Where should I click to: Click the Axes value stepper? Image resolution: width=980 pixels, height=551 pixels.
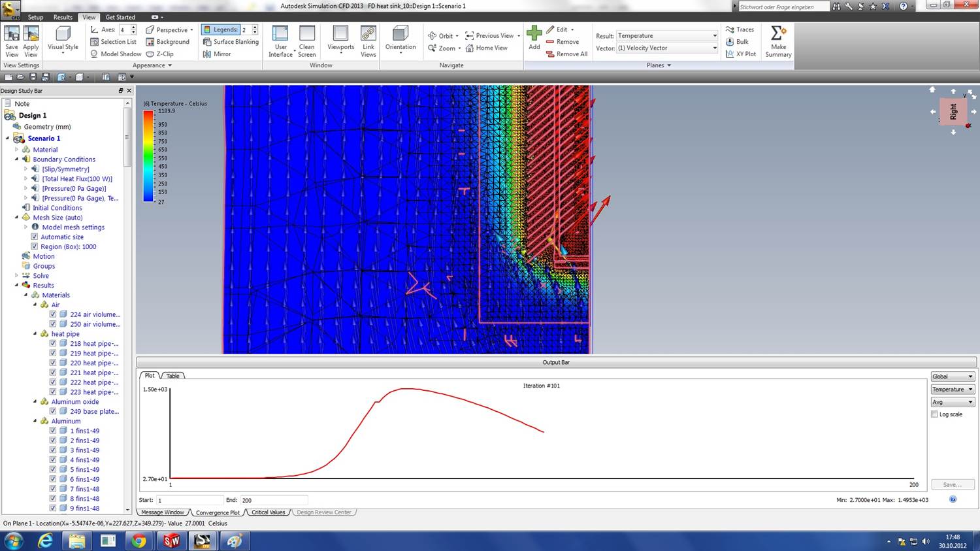tap(133, 29)
